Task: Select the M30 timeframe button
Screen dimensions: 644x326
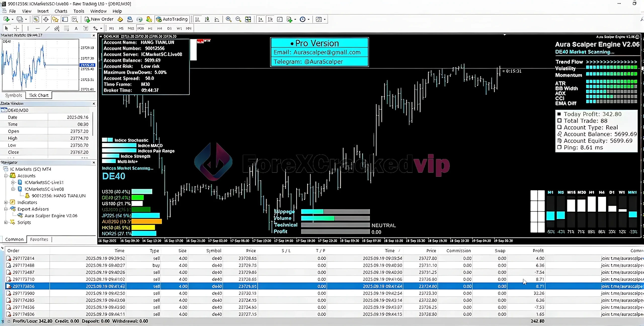Action: coord(141,28)
